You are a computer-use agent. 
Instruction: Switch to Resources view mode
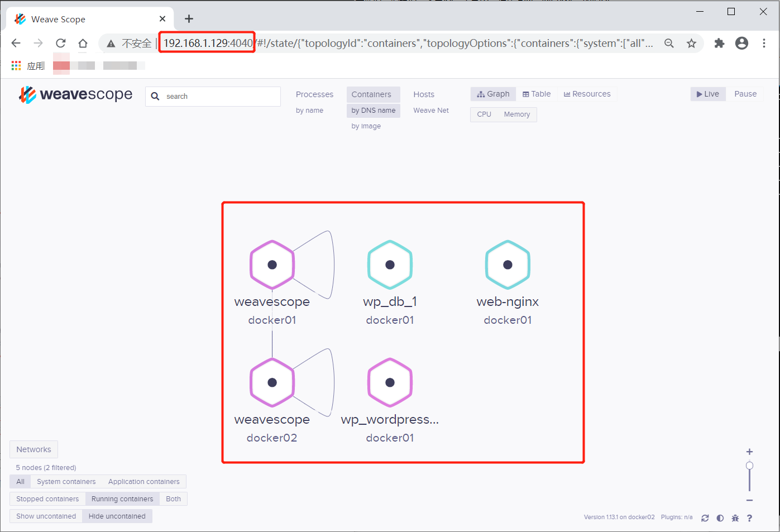point(587,94)
